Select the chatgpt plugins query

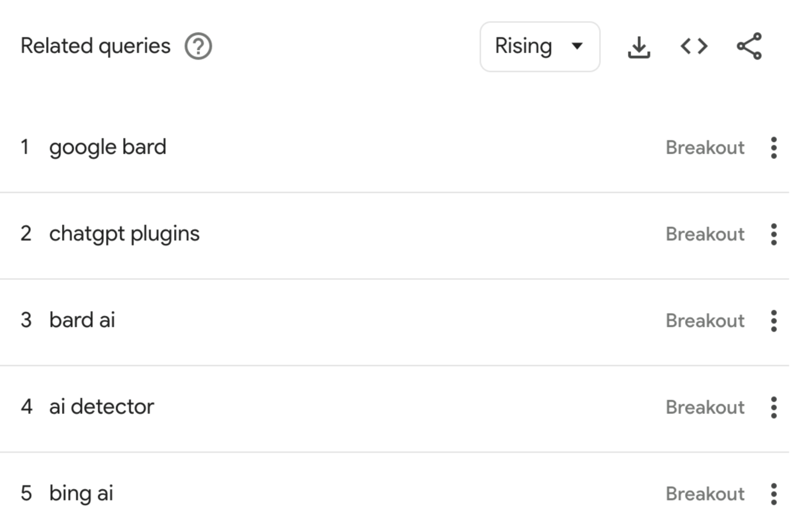pos(124,233)
